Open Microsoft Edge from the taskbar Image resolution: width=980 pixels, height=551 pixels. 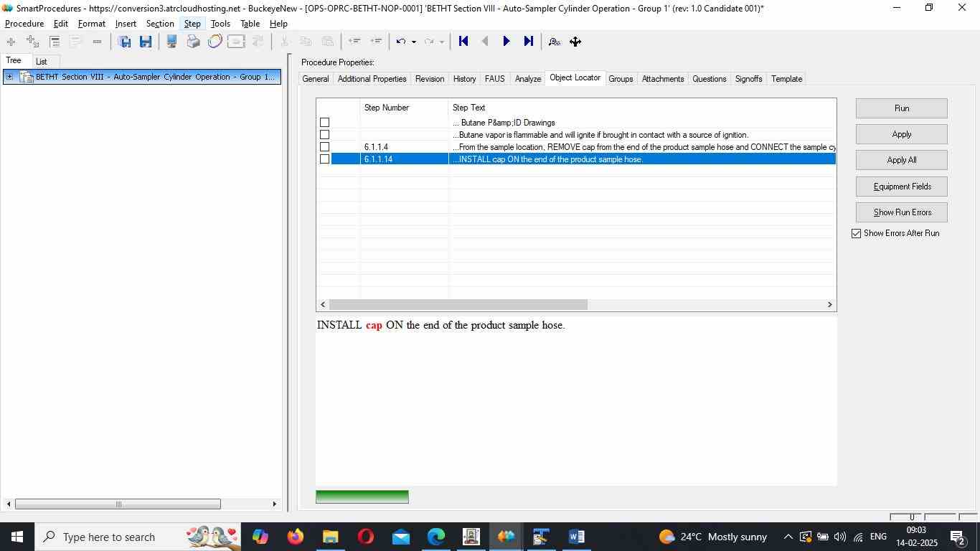click(435, 537)
